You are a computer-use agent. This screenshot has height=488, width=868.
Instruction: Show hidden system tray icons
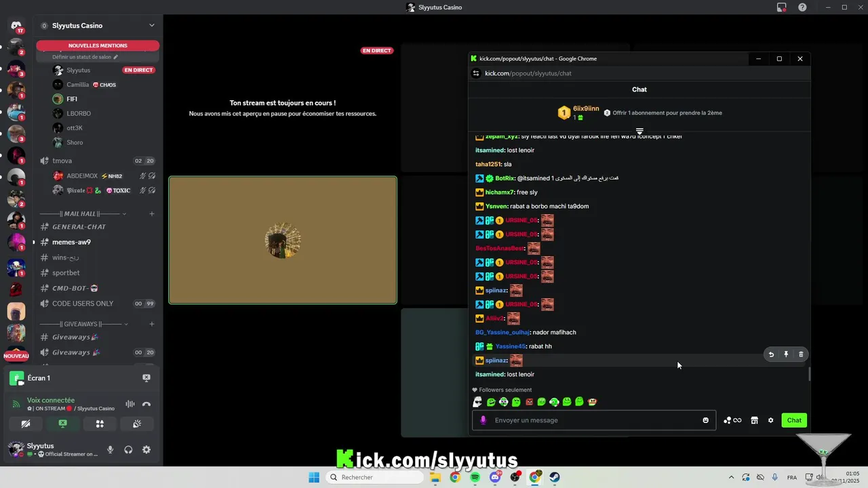pyautogui.click(x=731, y=477)
